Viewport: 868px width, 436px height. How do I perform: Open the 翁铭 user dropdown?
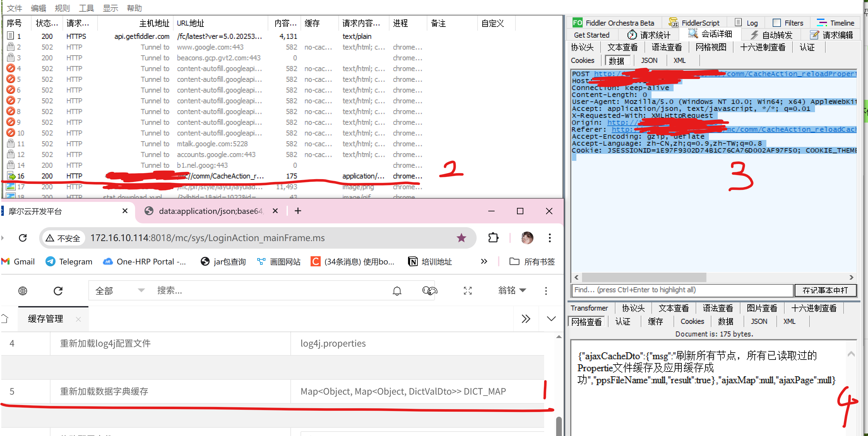[512, 290]
